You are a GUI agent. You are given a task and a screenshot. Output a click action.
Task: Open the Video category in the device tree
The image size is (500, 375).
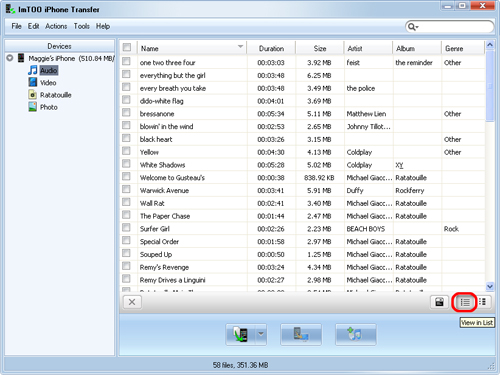tap(48, 83)
